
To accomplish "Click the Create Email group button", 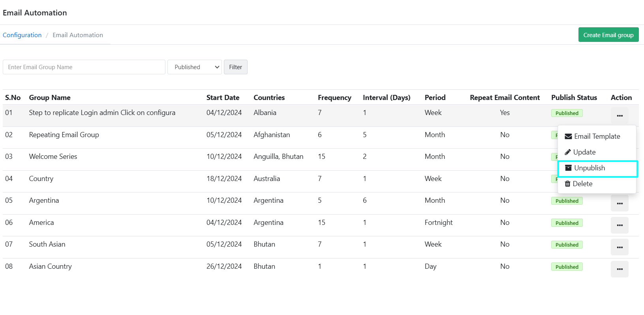I will pyautogui.click(x=608, y=35).
